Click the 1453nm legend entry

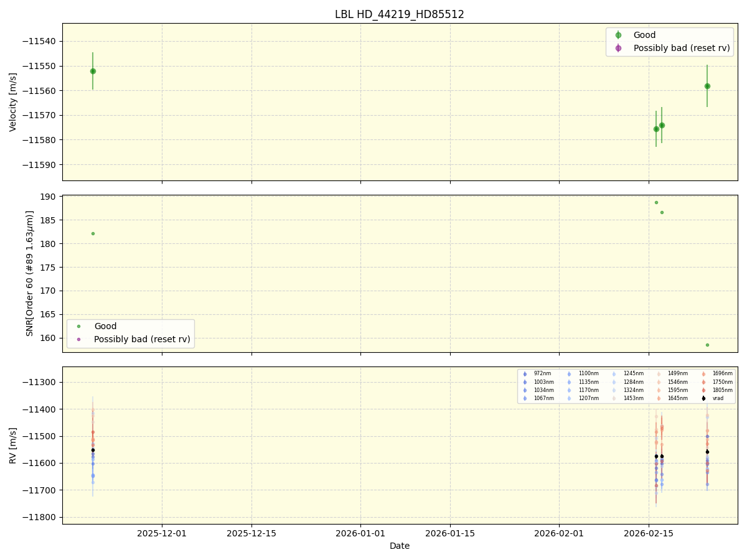[x=634, y=398]
